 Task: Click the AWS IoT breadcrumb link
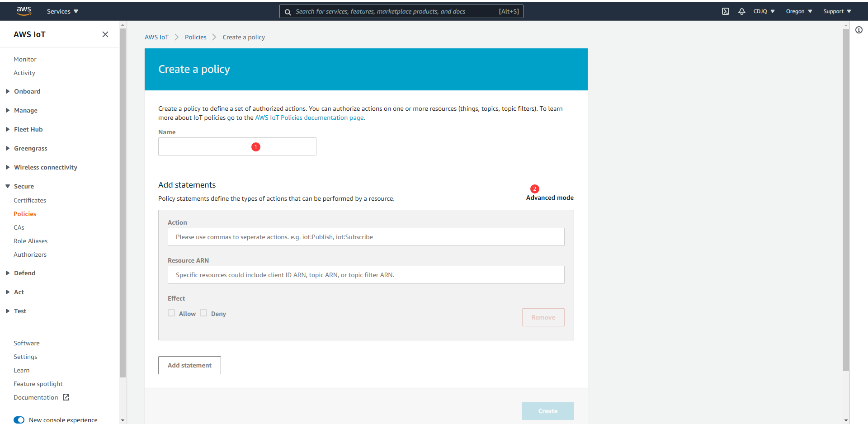click(x=156, y=37)
